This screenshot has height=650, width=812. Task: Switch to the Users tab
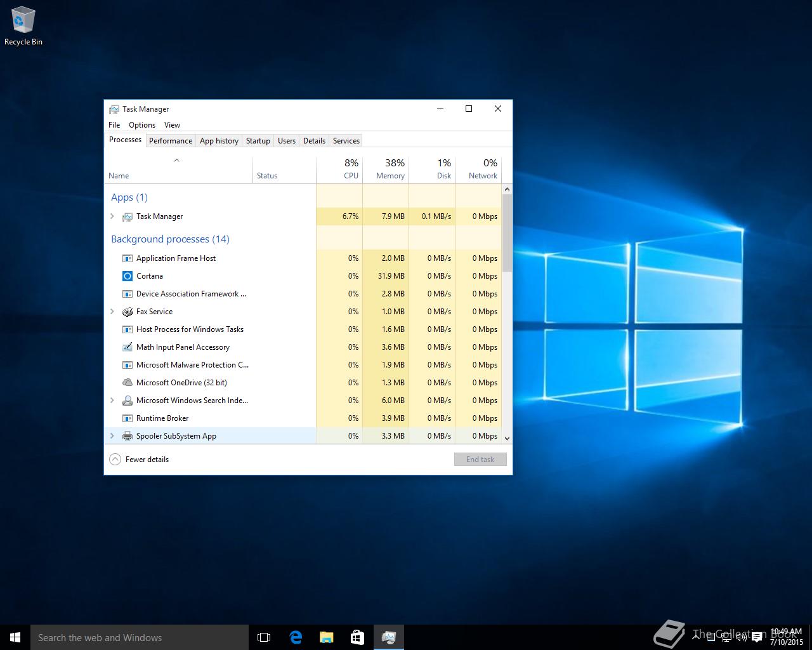click(287, 141)
